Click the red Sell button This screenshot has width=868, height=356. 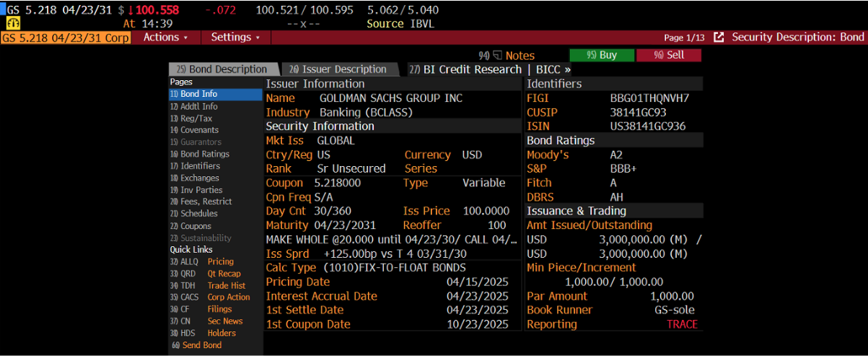point(669,56)
